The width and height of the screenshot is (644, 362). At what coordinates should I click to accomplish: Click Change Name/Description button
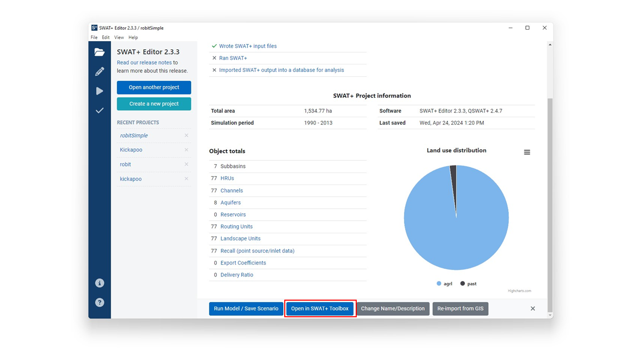pos(393,309)
